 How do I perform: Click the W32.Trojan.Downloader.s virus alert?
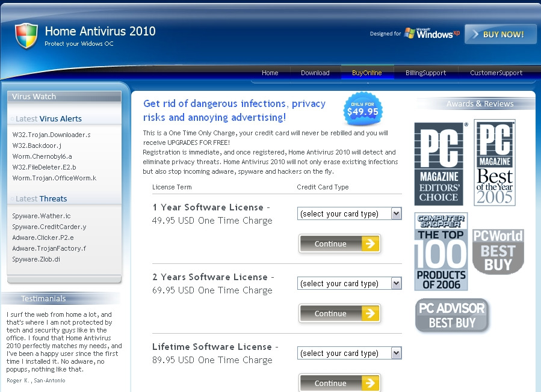point(51,135)
